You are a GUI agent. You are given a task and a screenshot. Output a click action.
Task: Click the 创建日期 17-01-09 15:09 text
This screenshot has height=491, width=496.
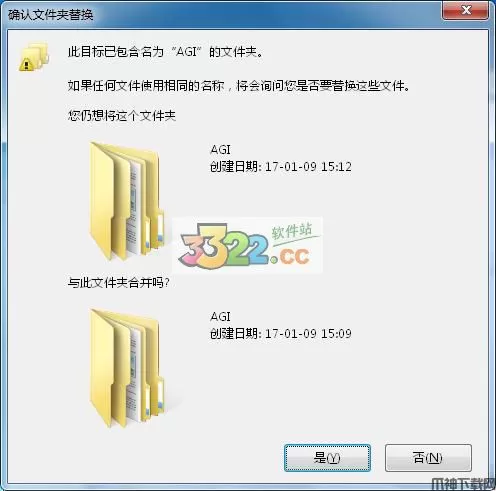[x=281, y=333]
